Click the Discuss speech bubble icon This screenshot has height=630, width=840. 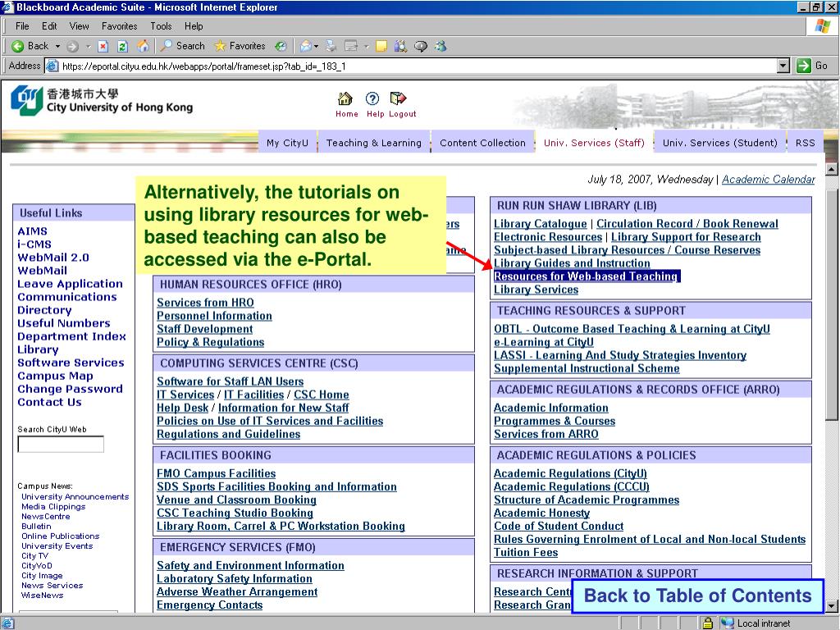click(x=421, y=47)
